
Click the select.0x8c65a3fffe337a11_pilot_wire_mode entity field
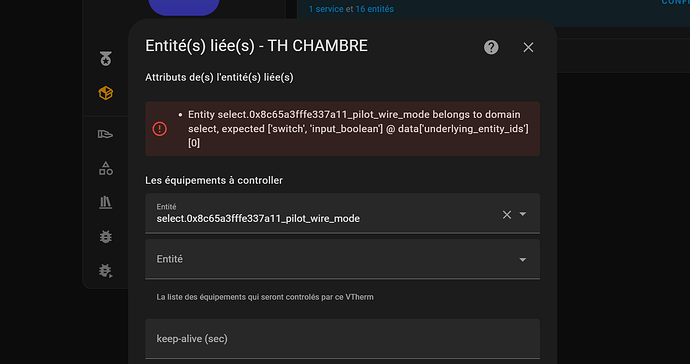[342, 213]
